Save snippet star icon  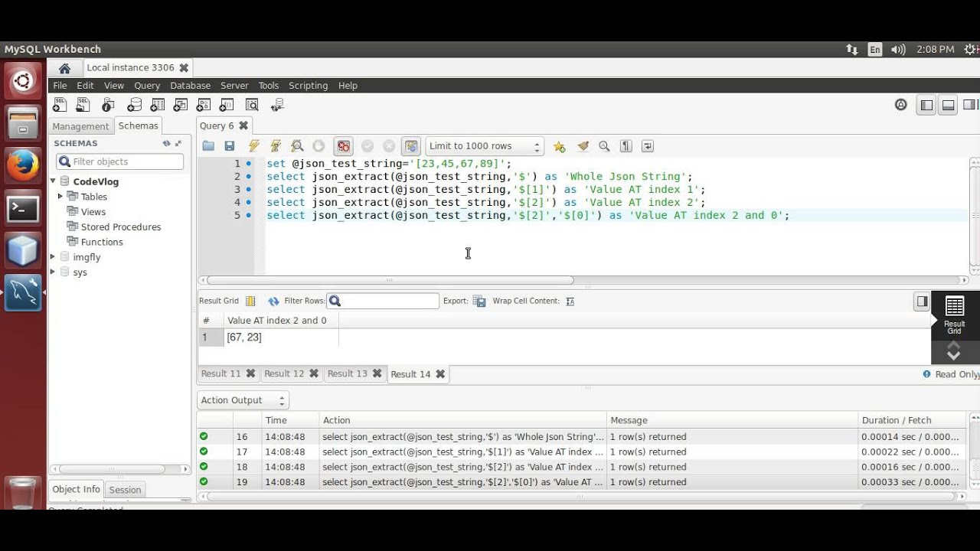click(560, 146)
